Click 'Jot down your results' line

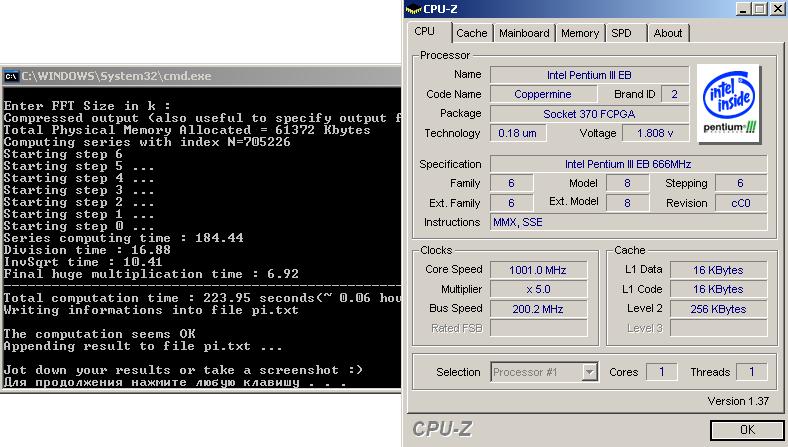(183, 370)
